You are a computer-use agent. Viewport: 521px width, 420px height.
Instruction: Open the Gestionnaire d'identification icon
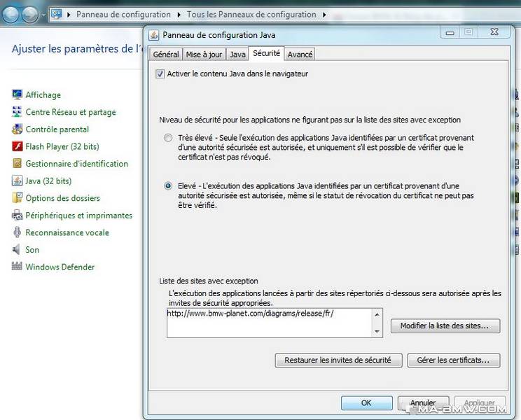17,163
